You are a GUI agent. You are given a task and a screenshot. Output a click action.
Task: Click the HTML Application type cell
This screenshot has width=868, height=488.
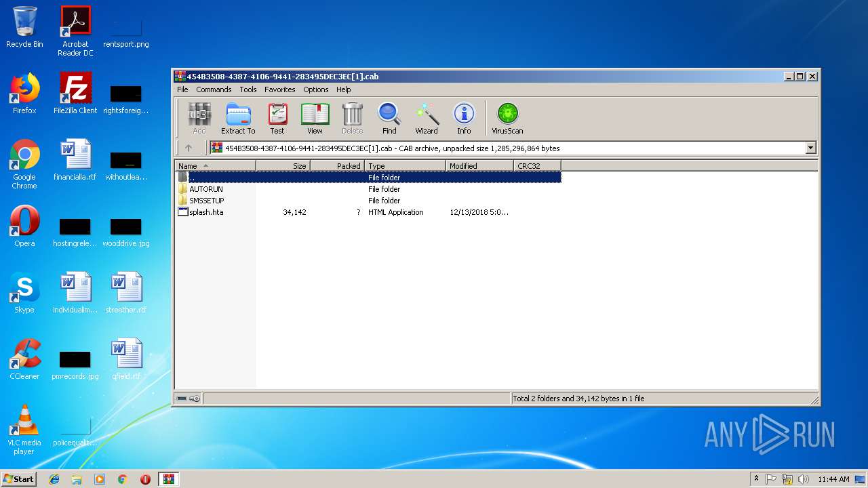(395, 212)
